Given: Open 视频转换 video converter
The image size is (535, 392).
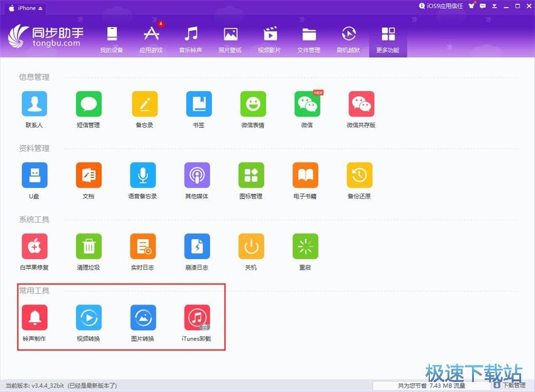Looking at the screenshot, I should click(89, 318).
